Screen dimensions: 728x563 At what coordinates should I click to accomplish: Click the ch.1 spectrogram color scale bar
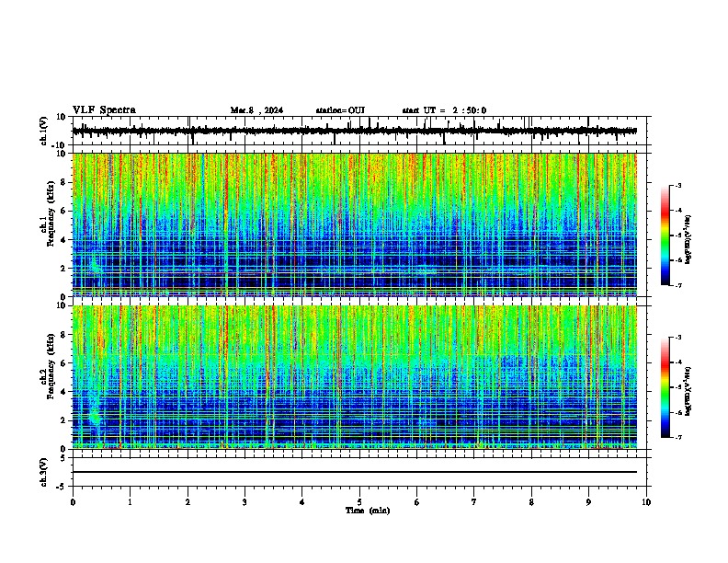665,236
